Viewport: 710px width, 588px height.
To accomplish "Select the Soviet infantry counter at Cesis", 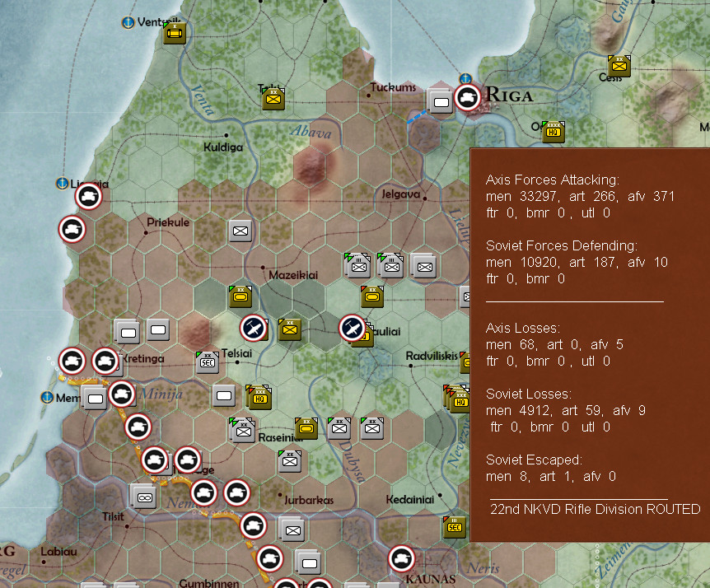I will pos(619,66).
